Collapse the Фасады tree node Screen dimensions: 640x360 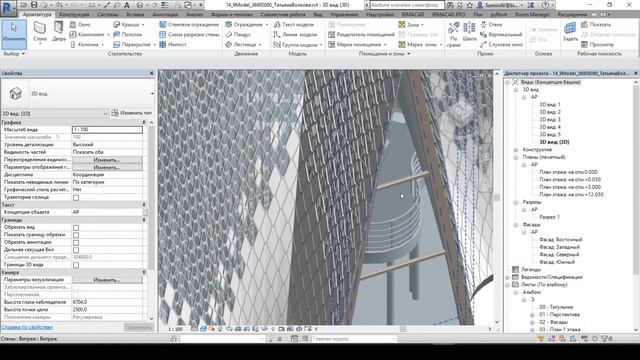516,225
